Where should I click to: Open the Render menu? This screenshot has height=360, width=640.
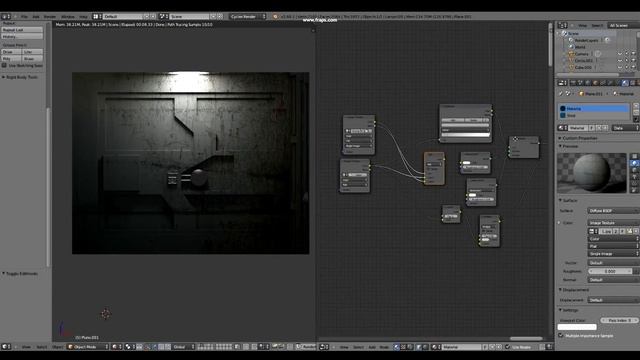50,17
